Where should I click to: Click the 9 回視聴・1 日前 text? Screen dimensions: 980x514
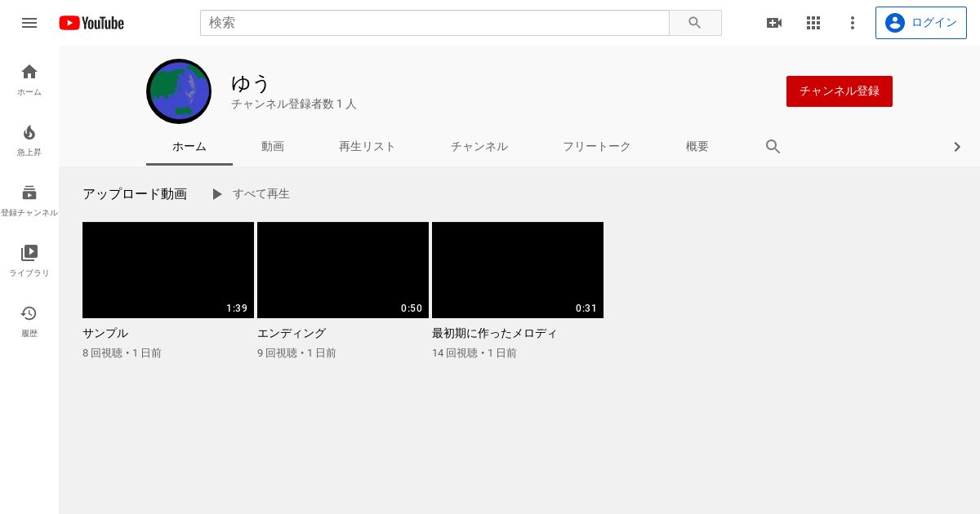[x=296, y=353]
